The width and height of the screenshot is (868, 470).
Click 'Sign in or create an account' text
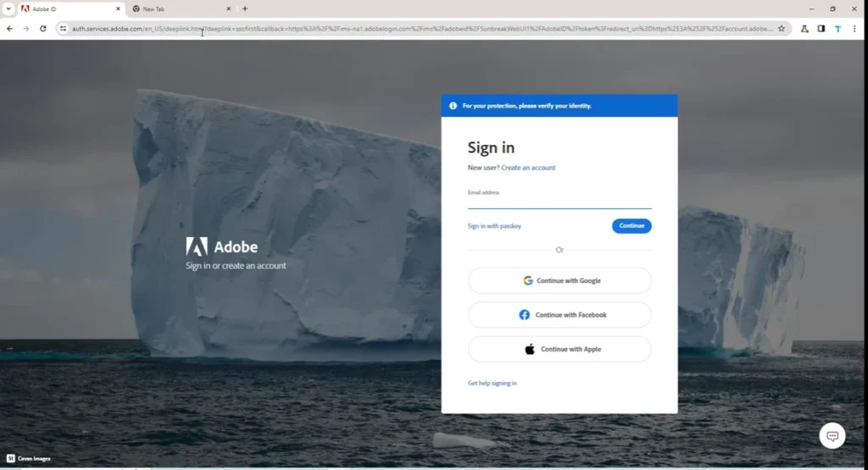click(236, 266)
